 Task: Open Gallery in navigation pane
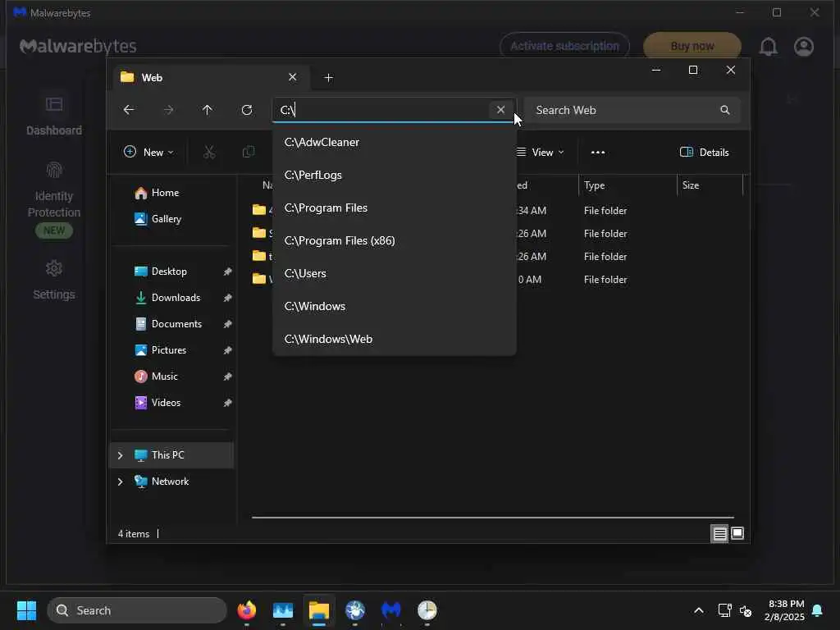point(171,218)
